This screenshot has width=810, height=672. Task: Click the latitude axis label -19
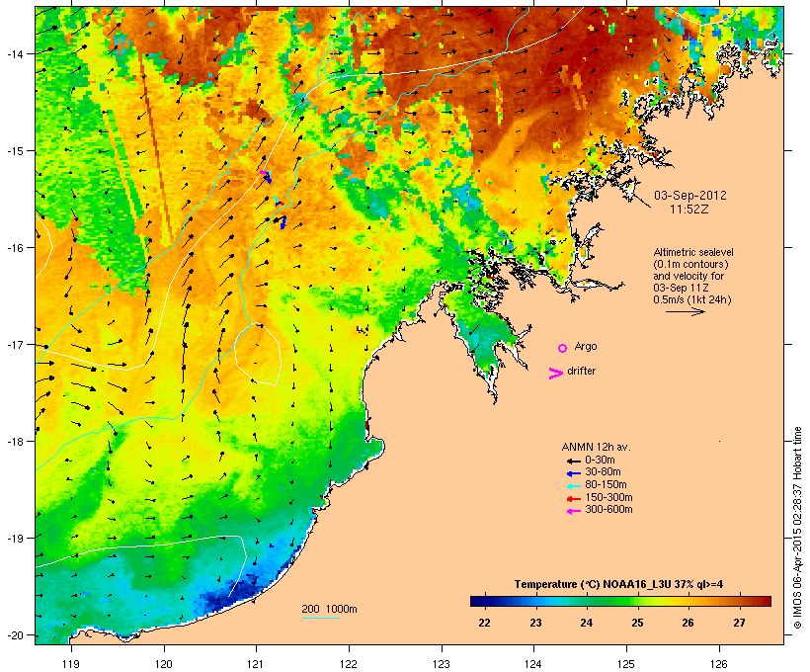(14, 539)
